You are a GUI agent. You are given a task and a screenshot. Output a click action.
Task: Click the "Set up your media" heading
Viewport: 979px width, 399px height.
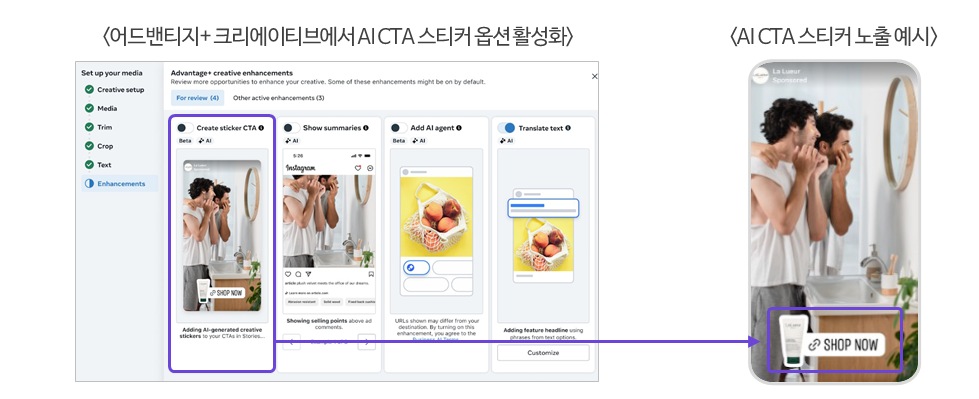[112, 73]
